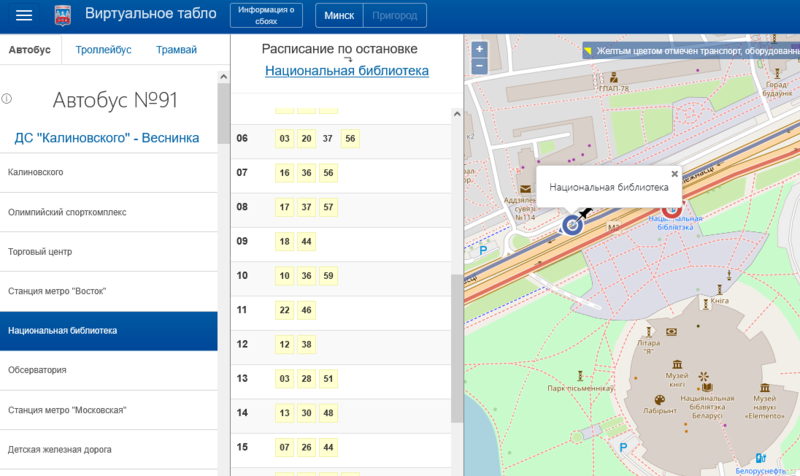
Task: Open the Троллейбус tab
Action: click(102, 50)
